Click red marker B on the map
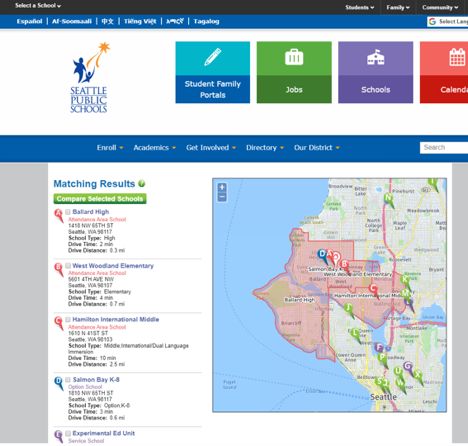 345,266
